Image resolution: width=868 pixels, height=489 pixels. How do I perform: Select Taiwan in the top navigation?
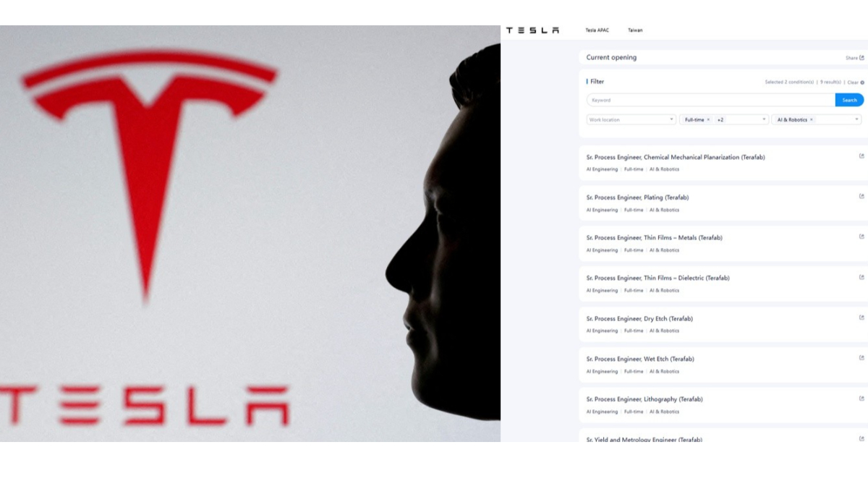tap(635, 30)
